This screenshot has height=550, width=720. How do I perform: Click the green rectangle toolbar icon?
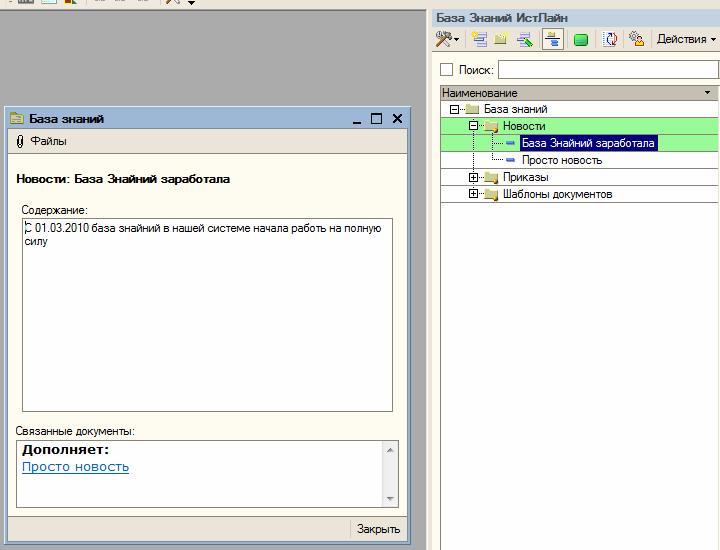[581, 40]
